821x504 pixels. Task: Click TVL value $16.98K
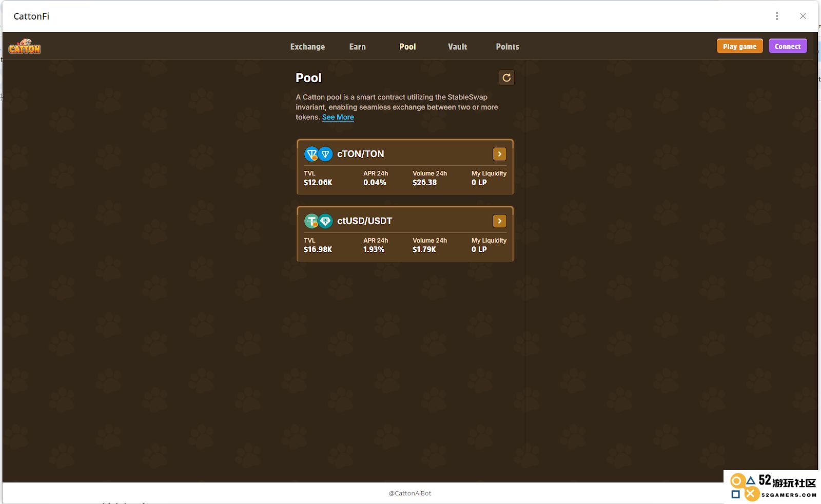tap(318, 249)
